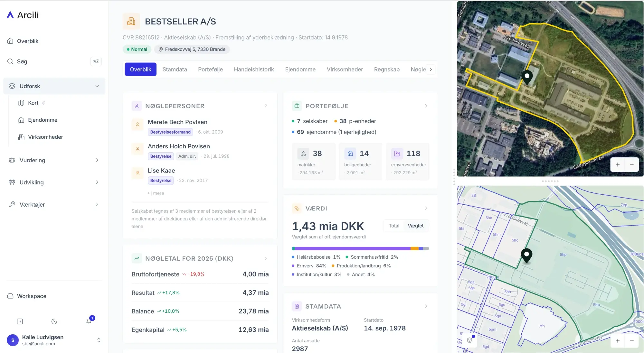Toggle dark mode moon icon
The image size is (644, 353).
[x=54, y=321]
